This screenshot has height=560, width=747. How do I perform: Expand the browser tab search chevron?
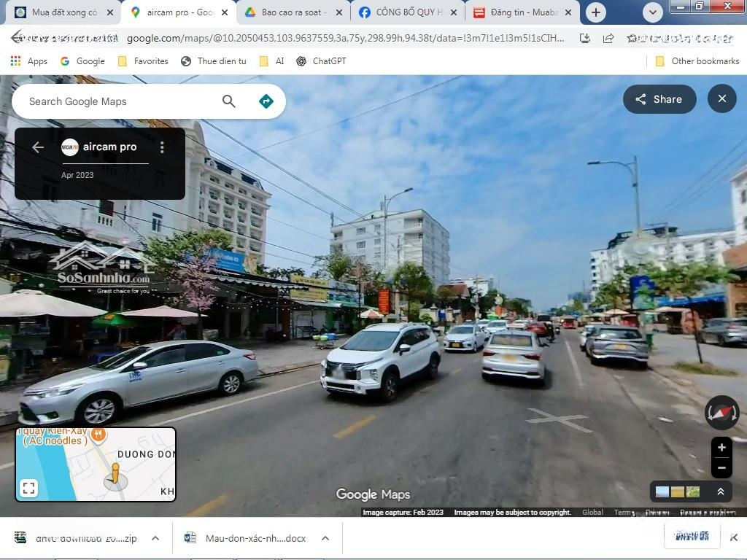[652, 12]
